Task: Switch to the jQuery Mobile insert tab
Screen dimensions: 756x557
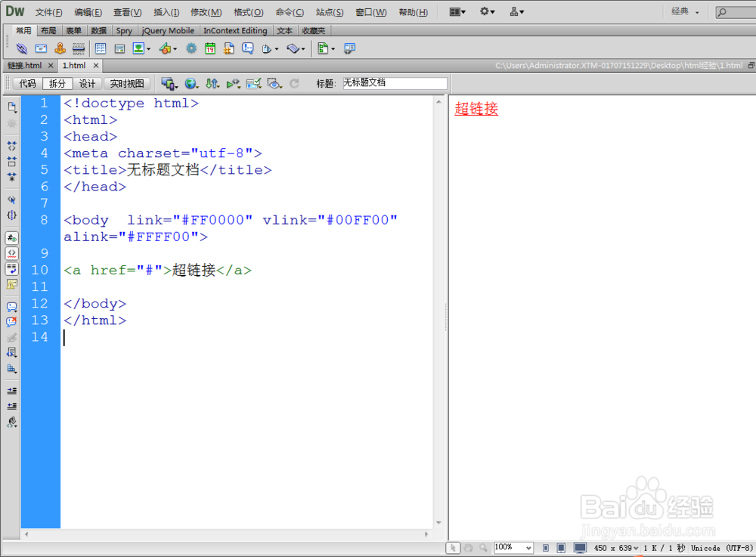Action: click(x=168, y=30)
